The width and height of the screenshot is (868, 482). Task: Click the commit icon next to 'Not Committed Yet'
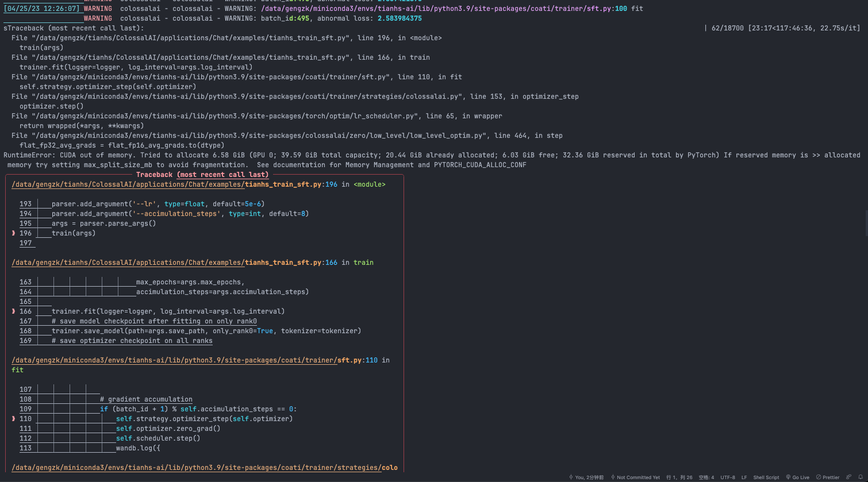click(x=613, y=477)
